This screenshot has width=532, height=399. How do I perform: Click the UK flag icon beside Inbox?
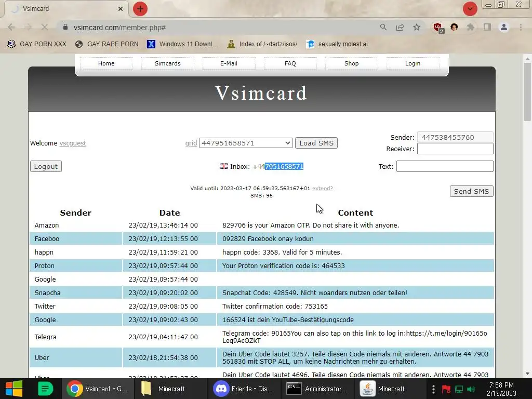(224, 166)
